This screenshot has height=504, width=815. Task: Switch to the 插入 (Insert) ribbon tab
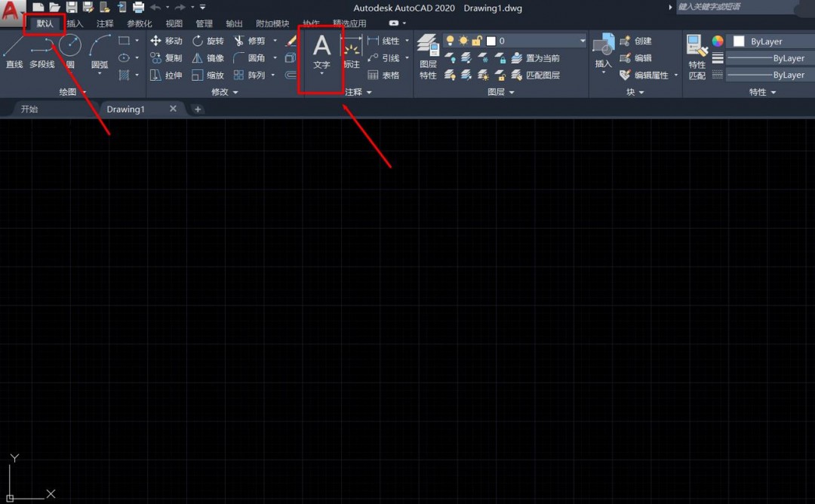tap(74, 23)
